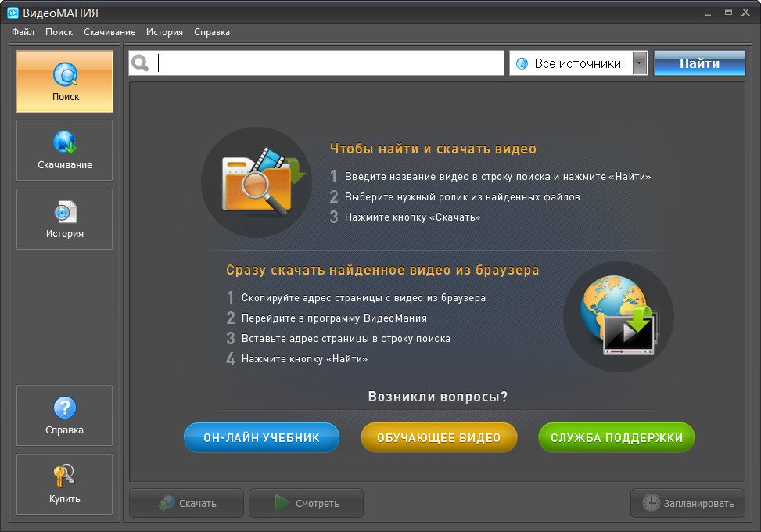
Task: Open the Скачивание menu in menu bar
Action: tap(109, 32)
